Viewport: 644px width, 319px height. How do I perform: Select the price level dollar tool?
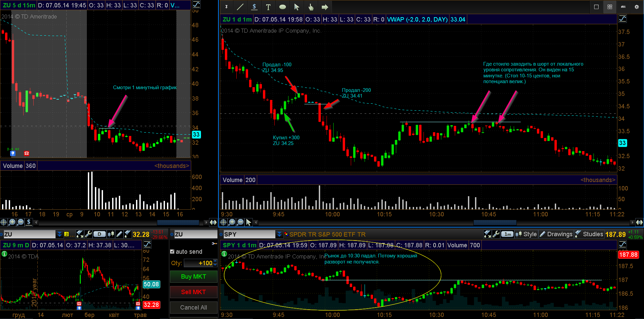coord(254,7)
